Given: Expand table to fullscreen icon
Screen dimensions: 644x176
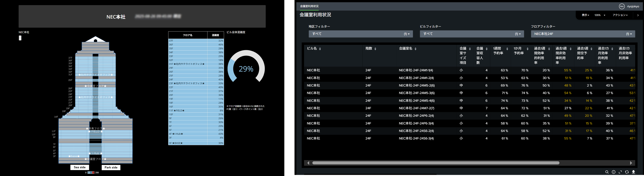Looking at the screenshot, I should [620, 172].
